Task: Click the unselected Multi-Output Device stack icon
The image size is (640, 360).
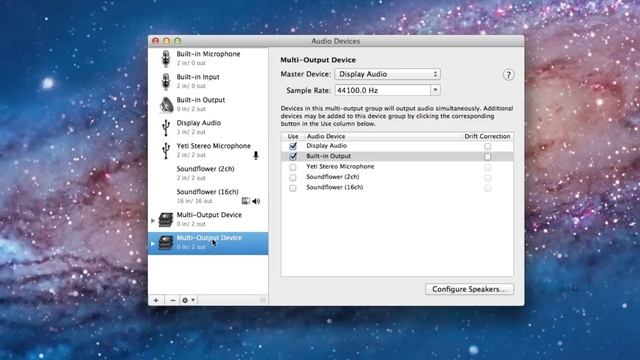Action: 166,220
